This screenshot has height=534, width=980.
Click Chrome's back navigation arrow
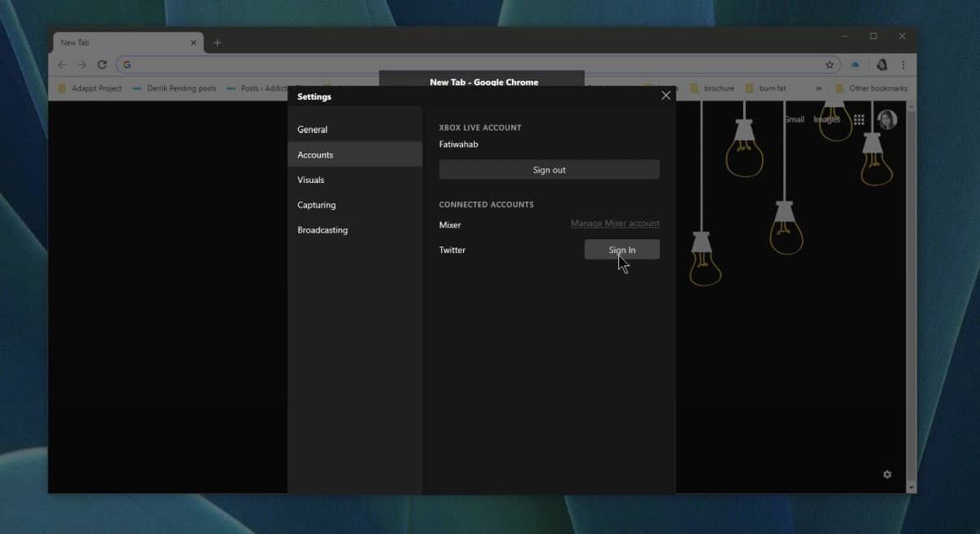62,65
